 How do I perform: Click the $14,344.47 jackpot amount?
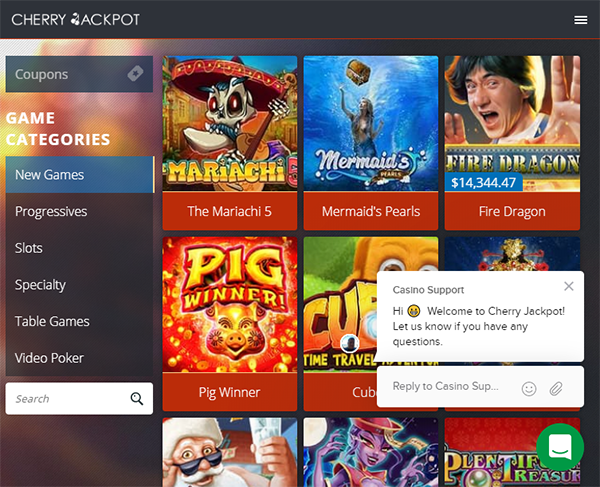click(x=483, y=182)
